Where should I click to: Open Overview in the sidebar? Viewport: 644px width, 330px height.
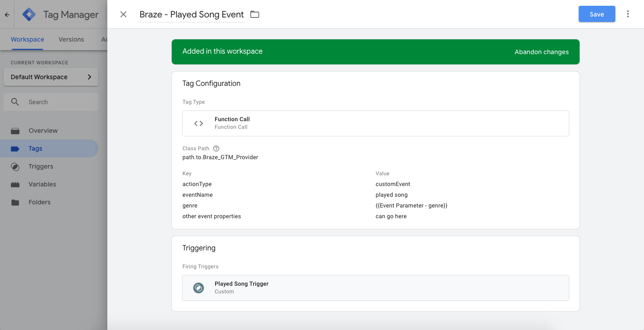pyautogui.click(x=43, y=131)
